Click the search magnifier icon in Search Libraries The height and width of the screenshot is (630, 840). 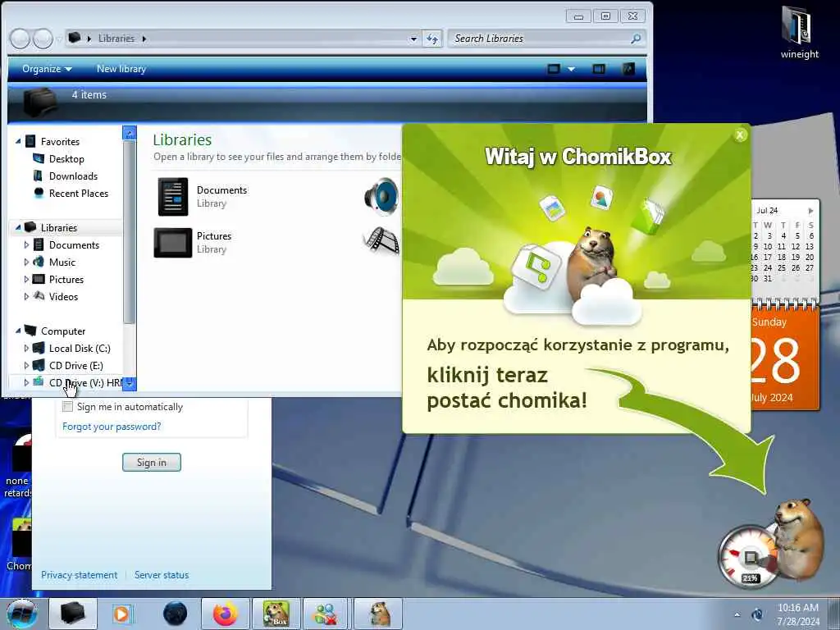[636, 39]
